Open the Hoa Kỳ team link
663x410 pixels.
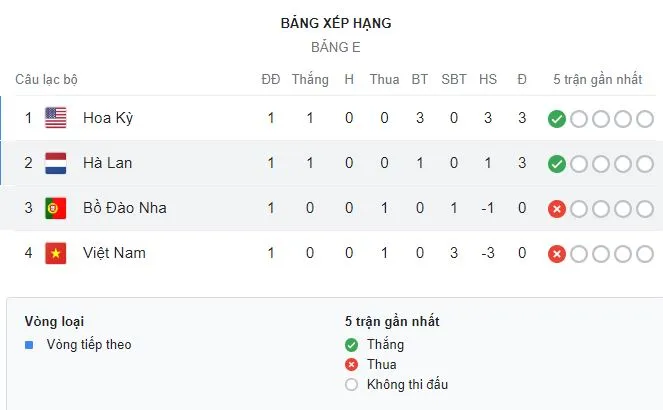pyautogui.click(x=108, y=118)
